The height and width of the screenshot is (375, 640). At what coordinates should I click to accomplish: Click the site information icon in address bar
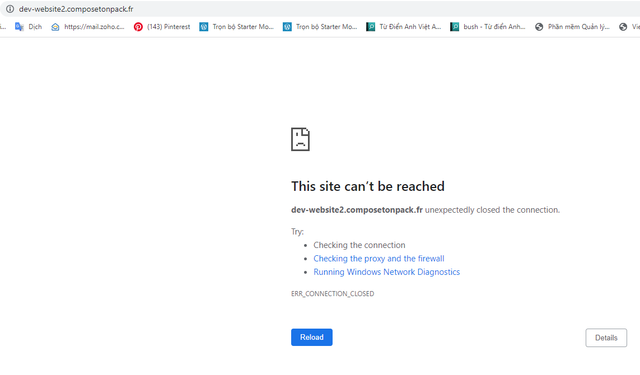tap(10, 9)
